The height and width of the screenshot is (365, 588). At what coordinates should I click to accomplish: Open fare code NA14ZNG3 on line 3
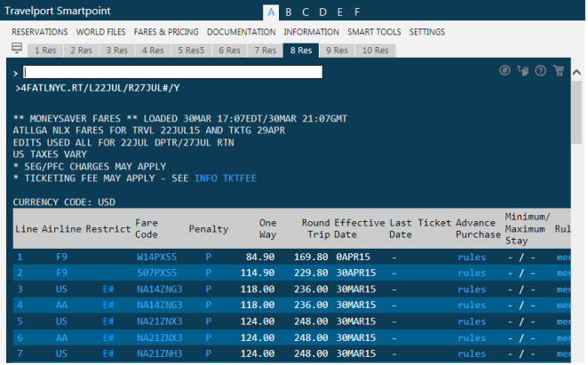(x=159, y=290)
